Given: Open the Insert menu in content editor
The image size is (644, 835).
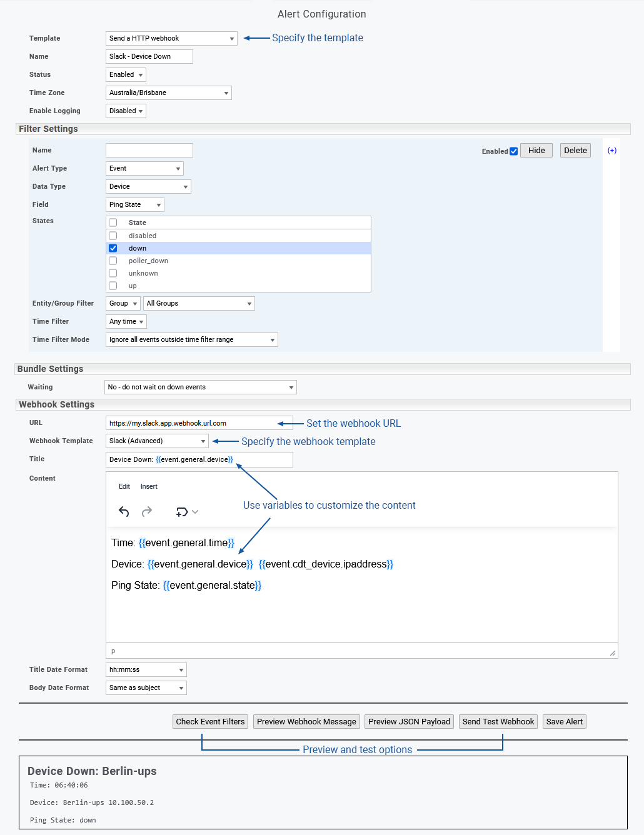Looking at the screenshot, I should [149, 486].
